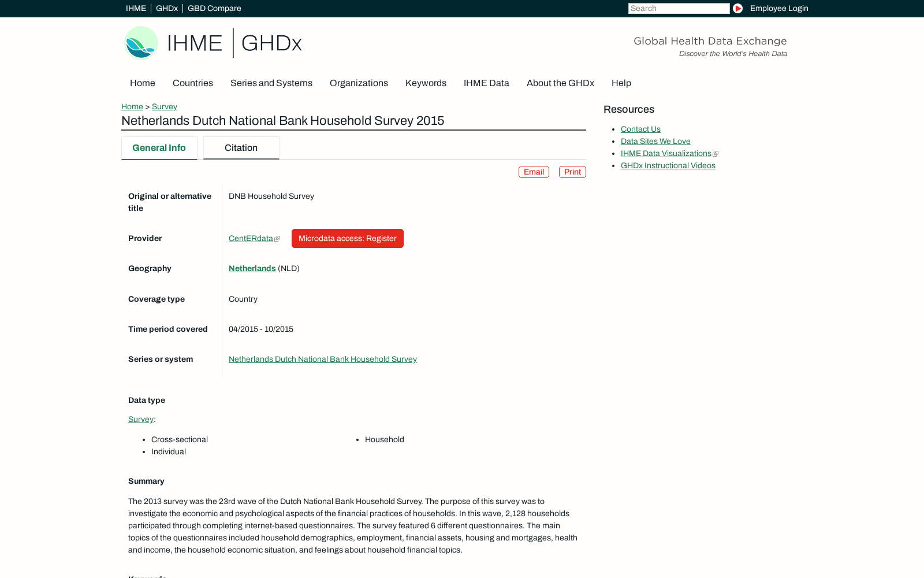
Task: Open the Organizations menu
Action: 359,83
